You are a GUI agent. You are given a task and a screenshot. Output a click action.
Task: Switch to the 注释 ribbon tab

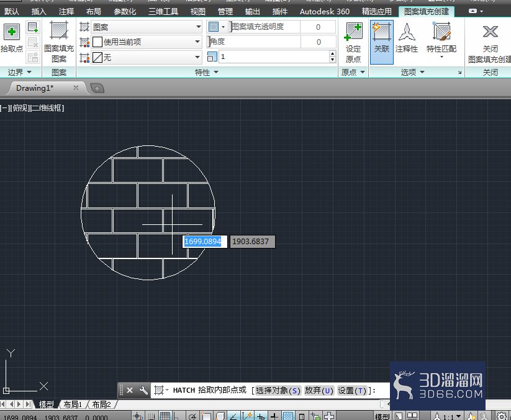click(x=66, y=12)
